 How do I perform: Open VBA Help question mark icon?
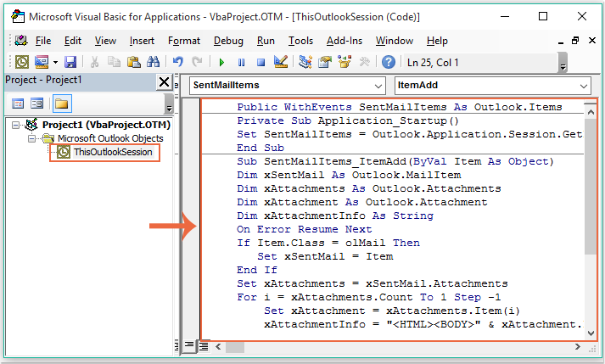389,61
